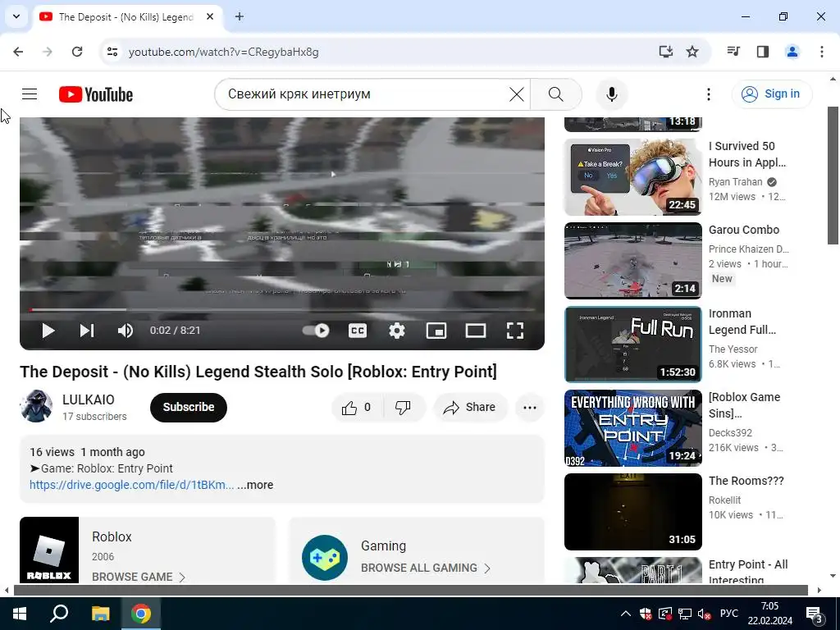Image resolution: width=840 pixels, height=630 pixels.
Task: Share this video
Action: (469, 408)
